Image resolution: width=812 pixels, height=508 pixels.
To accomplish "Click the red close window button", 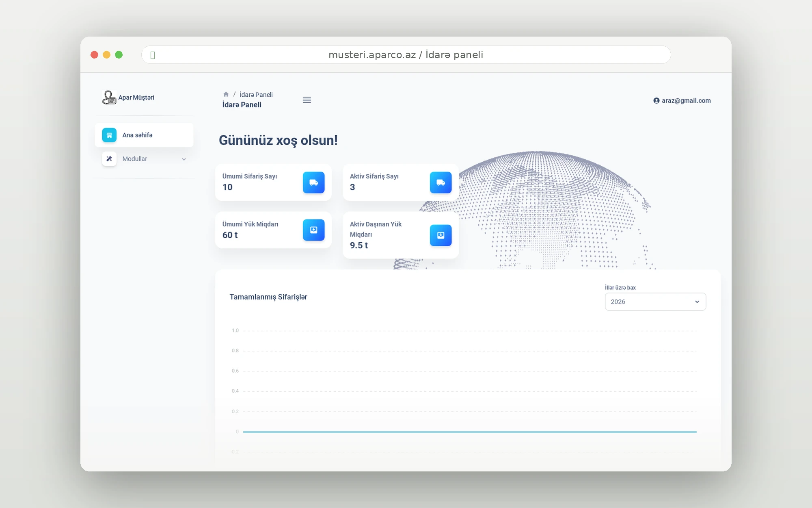I will pos(95,55).
